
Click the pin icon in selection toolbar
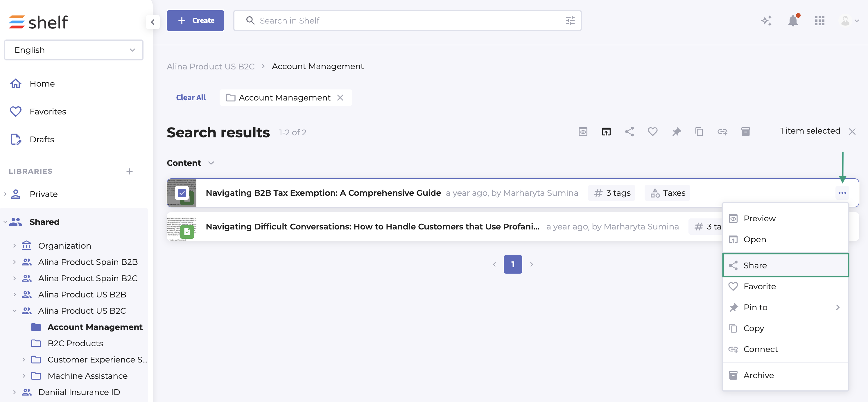(676, 131)
